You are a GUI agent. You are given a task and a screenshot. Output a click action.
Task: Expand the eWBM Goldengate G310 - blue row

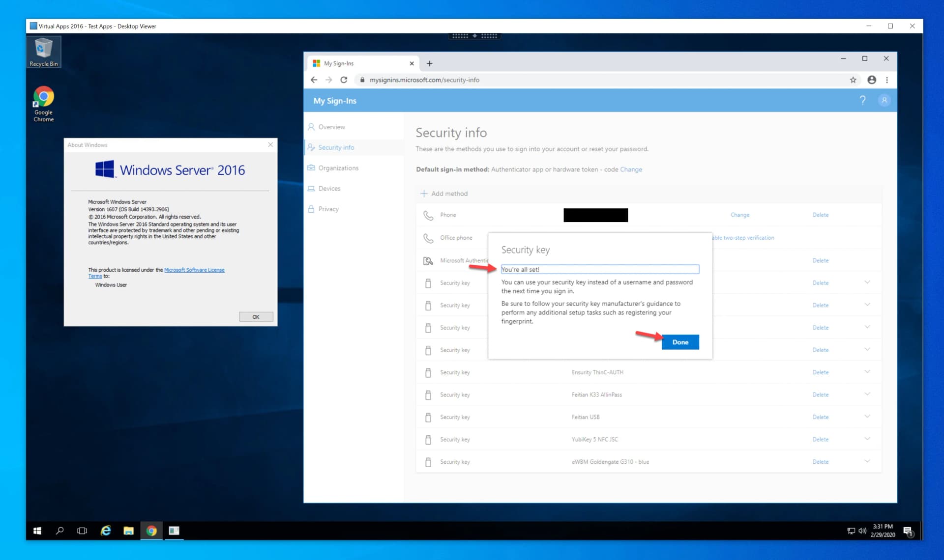(867, 461)
